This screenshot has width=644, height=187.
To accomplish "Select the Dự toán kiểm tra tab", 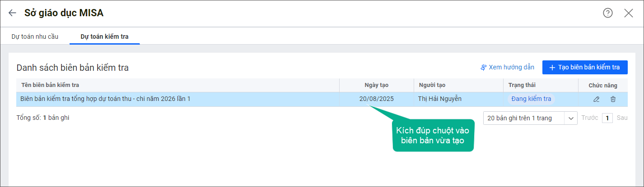I will [x=104, y=36].
